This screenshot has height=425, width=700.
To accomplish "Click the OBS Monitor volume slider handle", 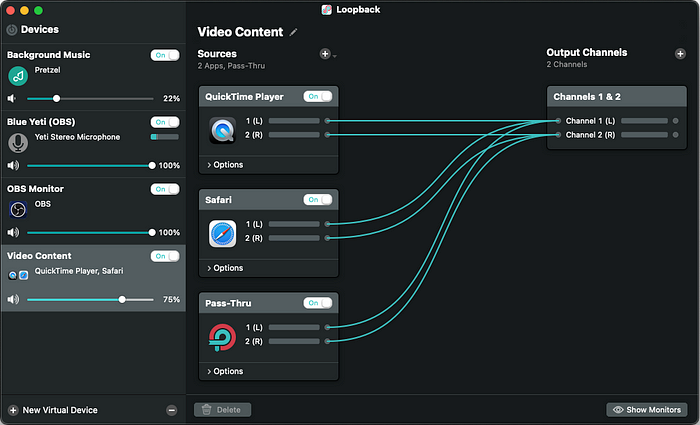I will point(152,232).
